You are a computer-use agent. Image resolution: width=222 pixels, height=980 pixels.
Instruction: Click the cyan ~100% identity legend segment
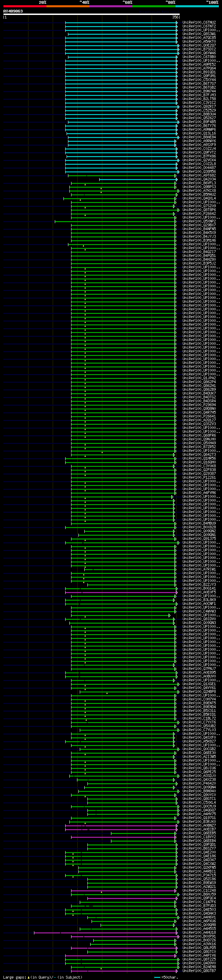click(197, 6)
